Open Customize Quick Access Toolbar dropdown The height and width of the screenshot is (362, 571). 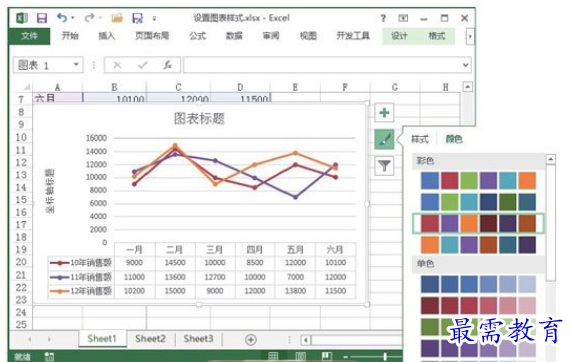[x=154, y=18]
